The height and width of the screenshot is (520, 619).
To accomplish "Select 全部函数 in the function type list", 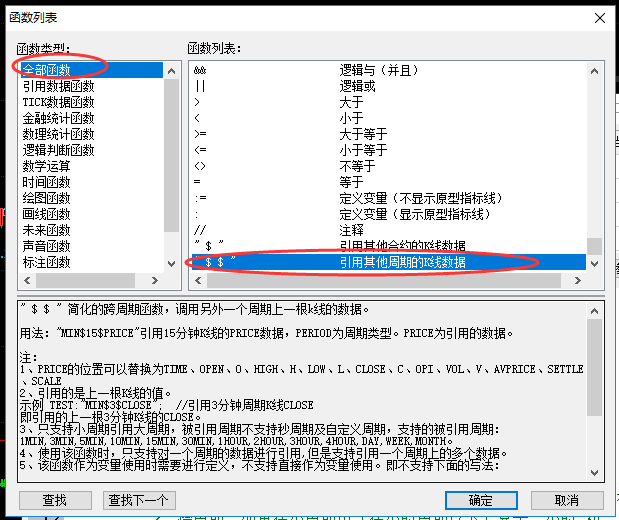I will pos(62,70).
